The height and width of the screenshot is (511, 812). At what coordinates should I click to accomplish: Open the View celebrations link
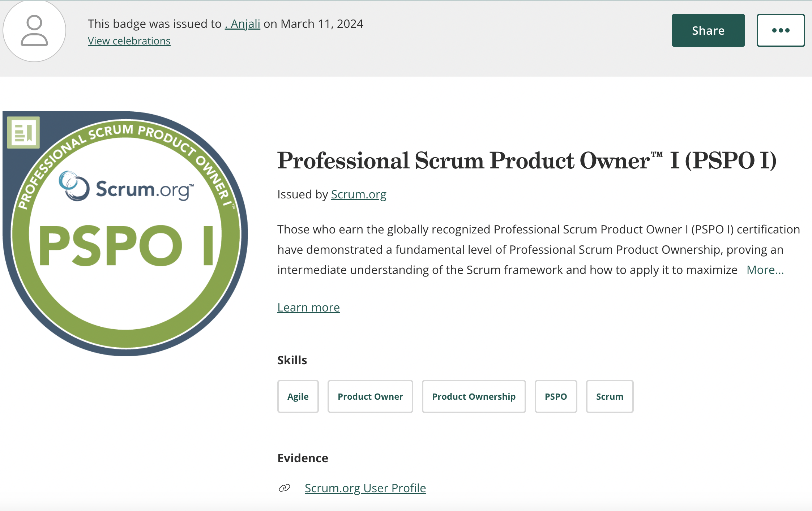pyautogui.click(x=129, y=41)
